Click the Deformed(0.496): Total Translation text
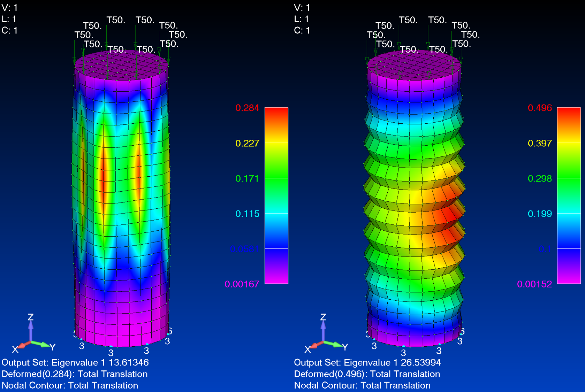 pyautogui.click(x=367, y=374)
